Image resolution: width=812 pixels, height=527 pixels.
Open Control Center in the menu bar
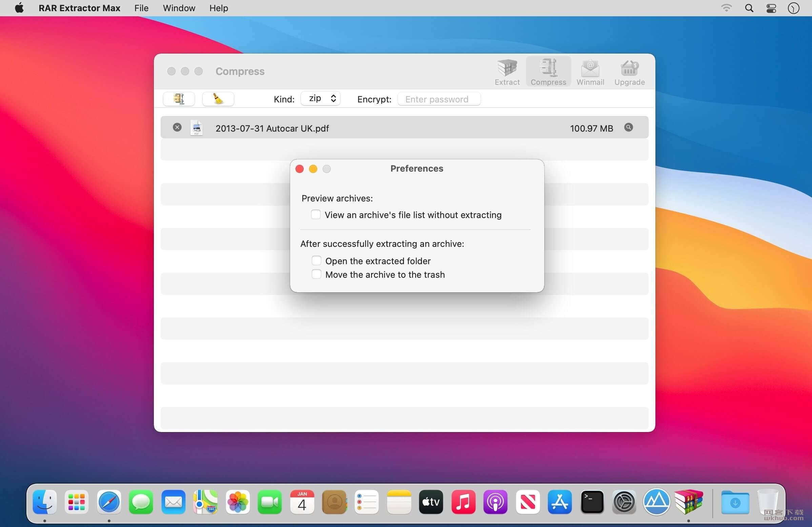point(771,8)
